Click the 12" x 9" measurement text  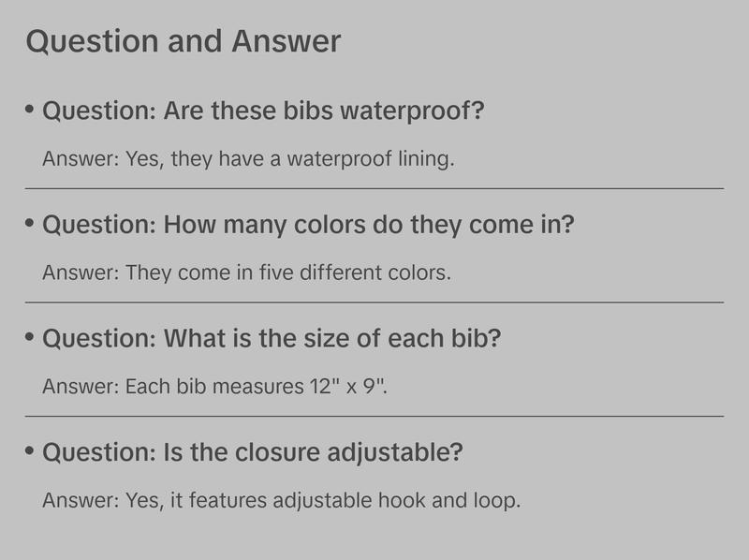[x=348, y=387]
